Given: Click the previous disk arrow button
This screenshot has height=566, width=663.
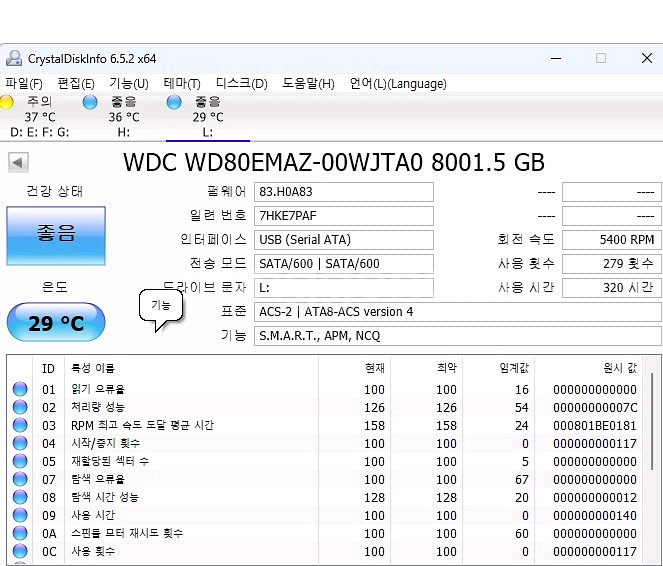Looking at the screenshot, I should (x=18, y=162).
